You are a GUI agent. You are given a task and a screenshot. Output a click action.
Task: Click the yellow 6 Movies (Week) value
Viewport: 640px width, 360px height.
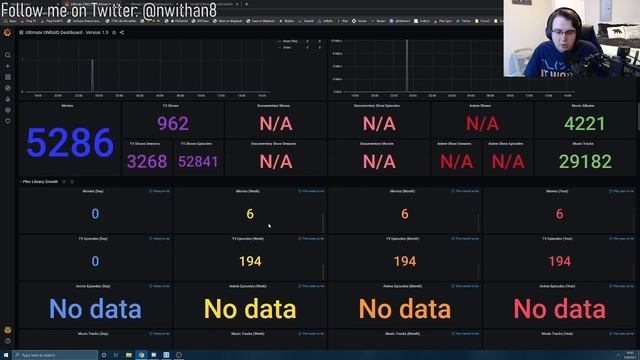point(250,214)
